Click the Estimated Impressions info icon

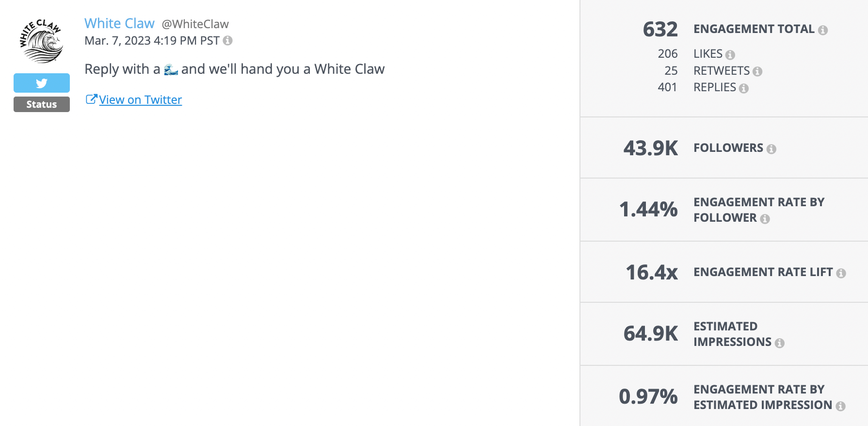(x=780, y=343)
